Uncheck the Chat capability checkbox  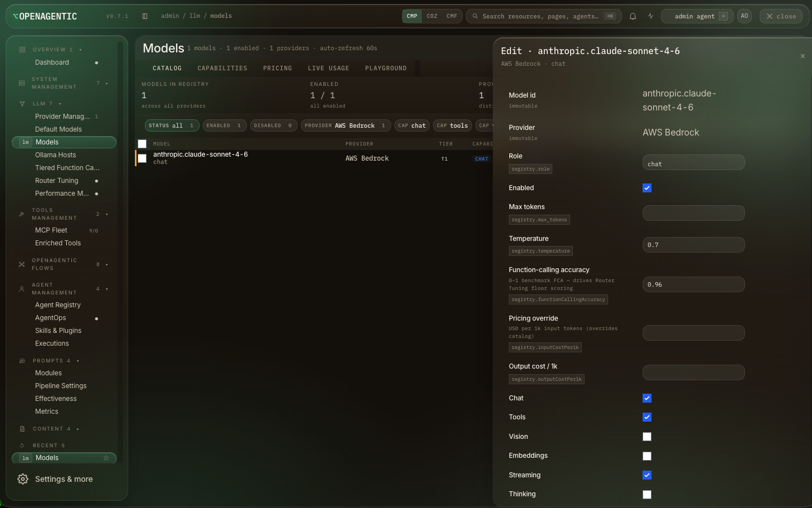coord(647,398)
